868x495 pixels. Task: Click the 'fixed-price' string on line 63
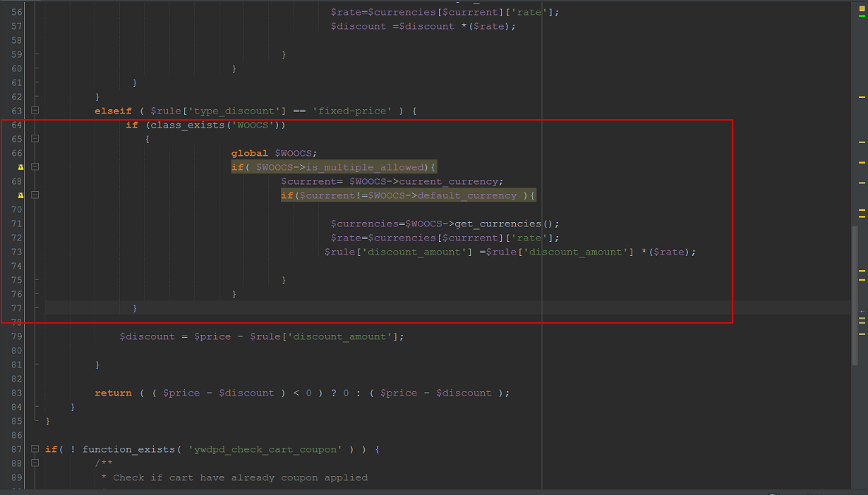tap(352, 111)
